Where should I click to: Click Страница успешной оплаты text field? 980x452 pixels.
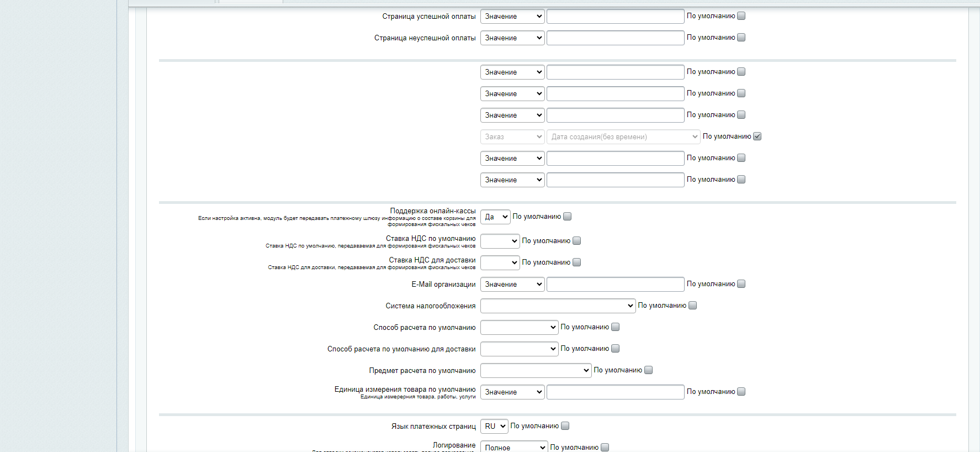point(616,16)
